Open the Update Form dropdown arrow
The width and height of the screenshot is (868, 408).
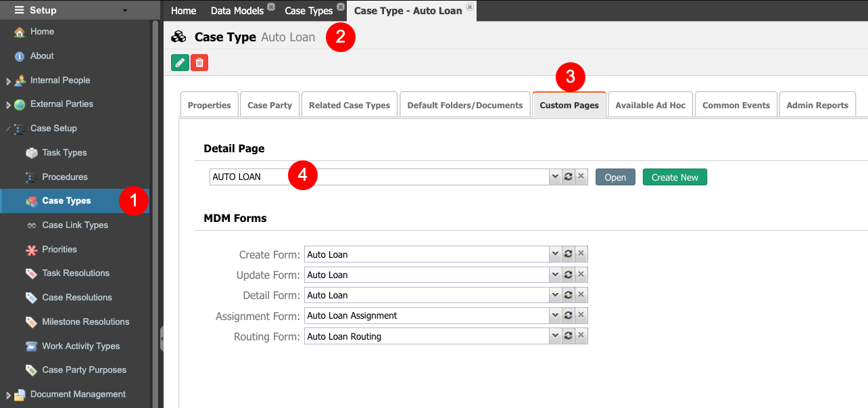555,275
